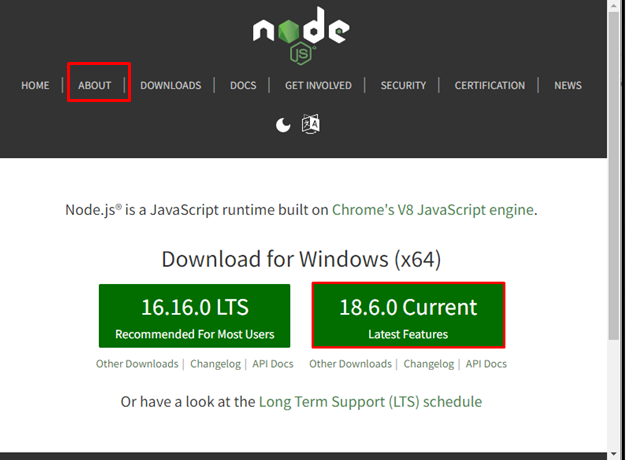Open Other Downloads under 16.16.0 LTS

[137, 364]
